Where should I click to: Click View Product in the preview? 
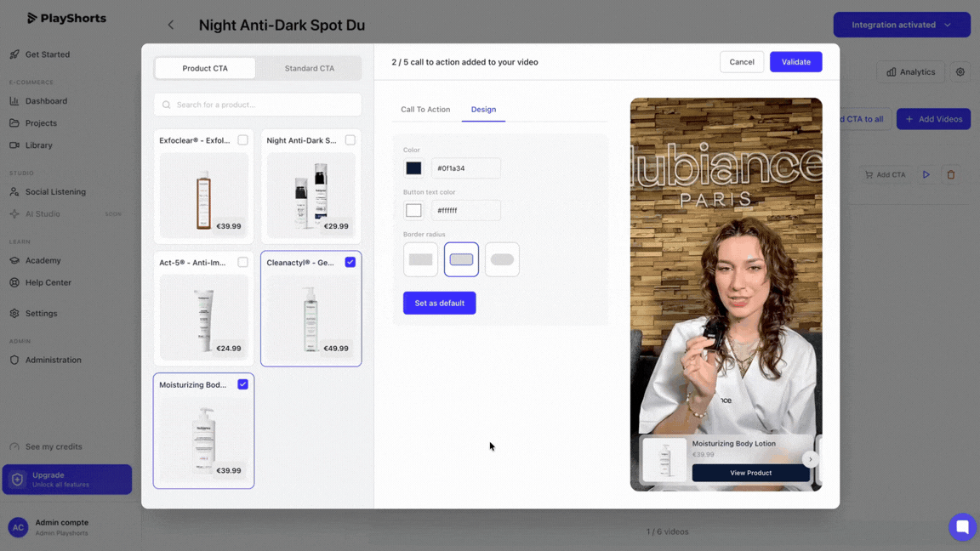pyautogui.click(x=750, y=473)
